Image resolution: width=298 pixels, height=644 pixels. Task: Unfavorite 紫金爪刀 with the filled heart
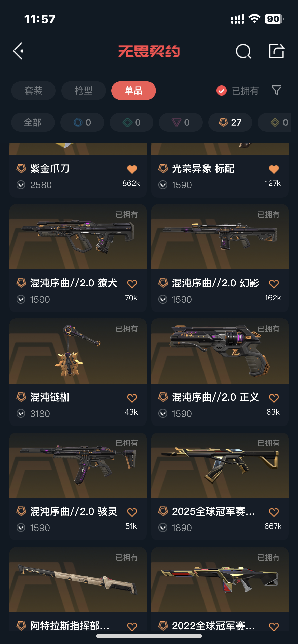tap(132, 169)
